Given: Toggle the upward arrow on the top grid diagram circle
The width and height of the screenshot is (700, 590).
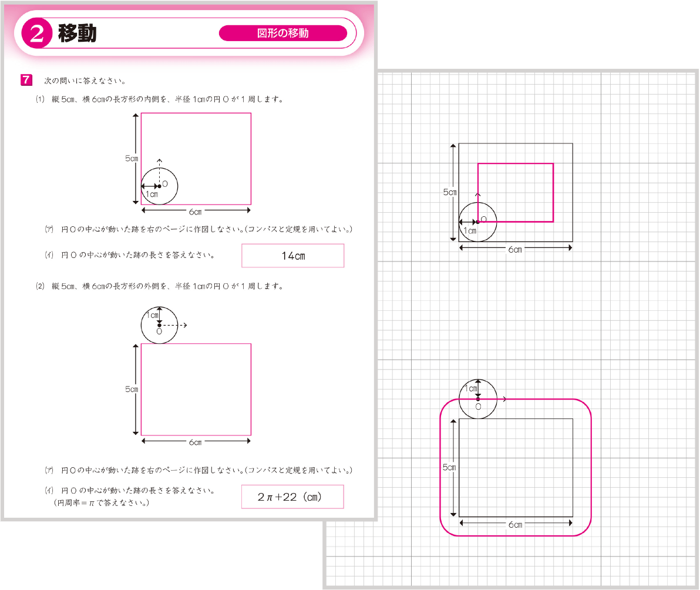Looking at the screenshot, I should [478, 194].
